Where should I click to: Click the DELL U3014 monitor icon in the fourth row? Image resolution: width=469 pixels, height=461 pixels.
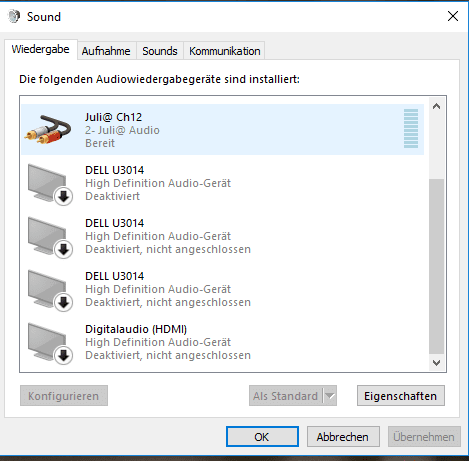coord(50,290)
